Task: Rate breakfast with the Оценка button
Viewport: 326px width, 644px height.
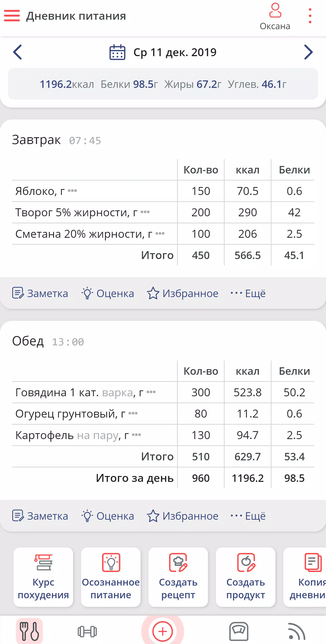Action: click(108, 293)
